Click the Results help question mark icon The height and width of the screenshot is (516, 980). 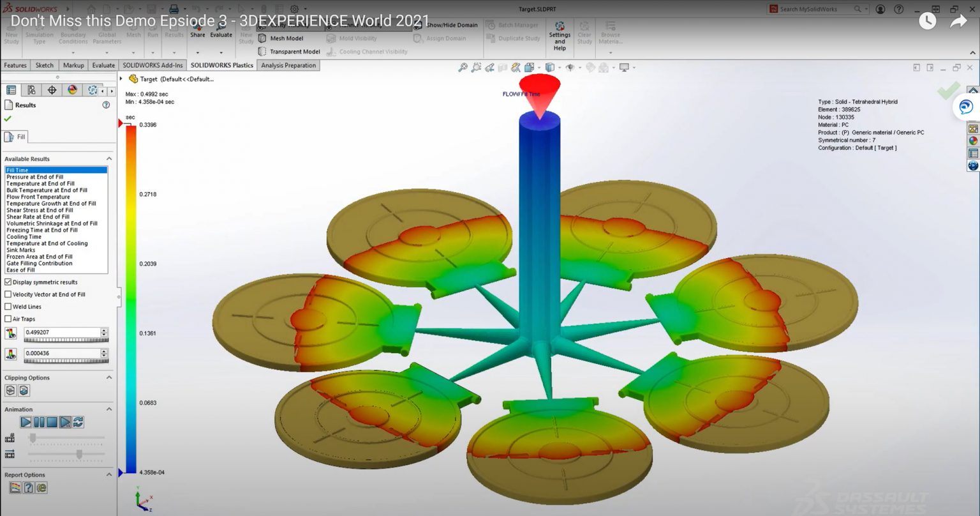[106, 105]
